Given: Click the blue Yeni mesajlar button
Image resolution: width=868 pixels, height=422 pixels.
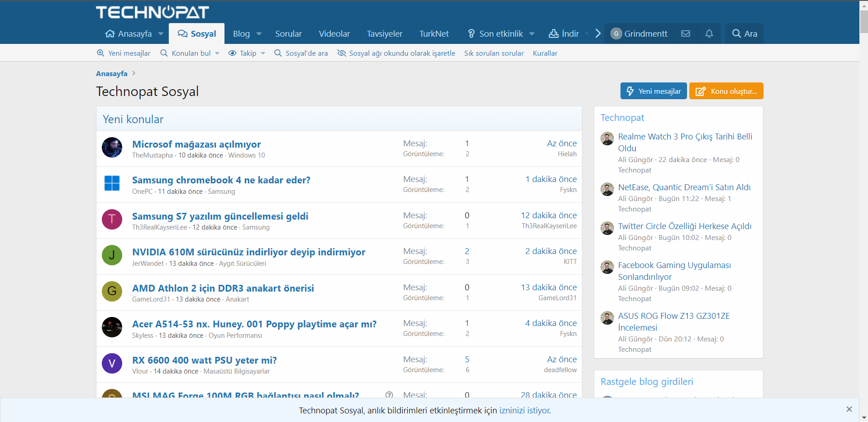Looking at the screenshot, I should pos(653,91).
